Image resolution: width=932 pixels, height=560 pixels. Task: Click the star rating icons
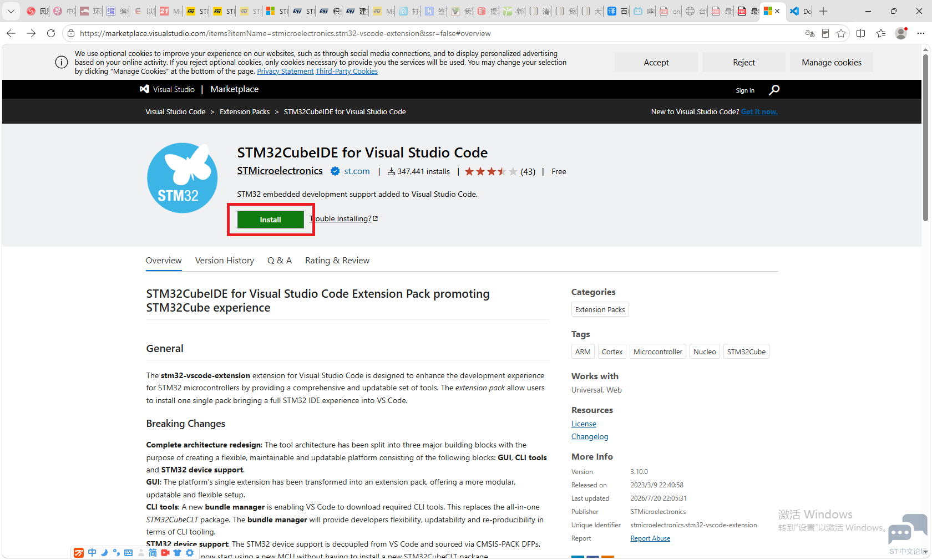[x=491, y=171]
